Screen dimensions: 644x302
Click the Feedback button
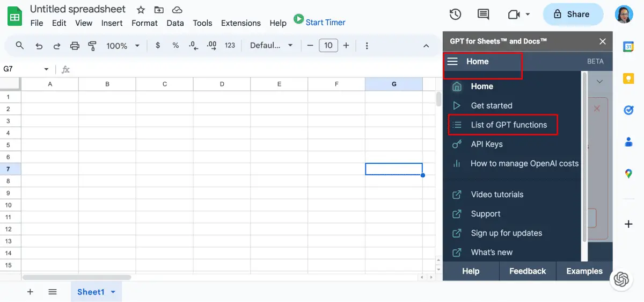(528, 271)
